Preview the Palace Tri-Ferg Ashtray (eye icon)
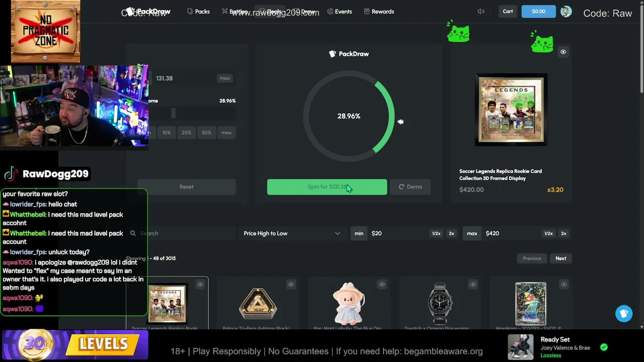The height and width of the screenshot is (362, 644). (x=291, y=285)
